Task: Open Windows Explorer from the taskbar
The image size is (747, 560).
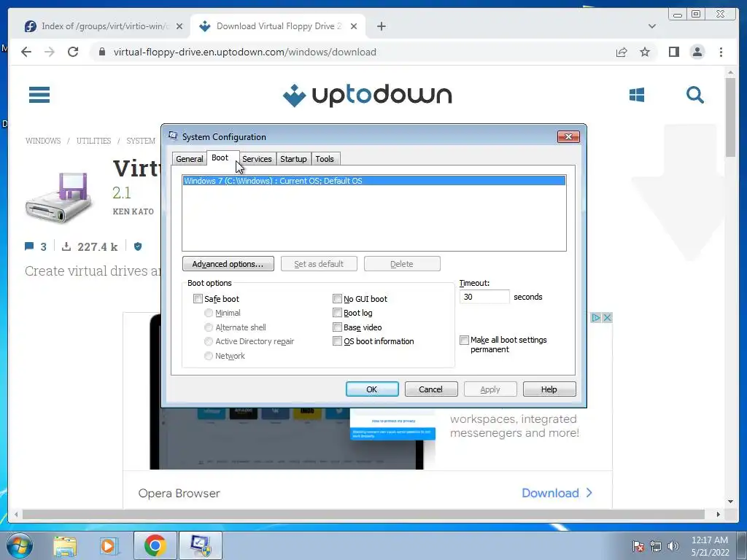Action: (x=65, y=545)
